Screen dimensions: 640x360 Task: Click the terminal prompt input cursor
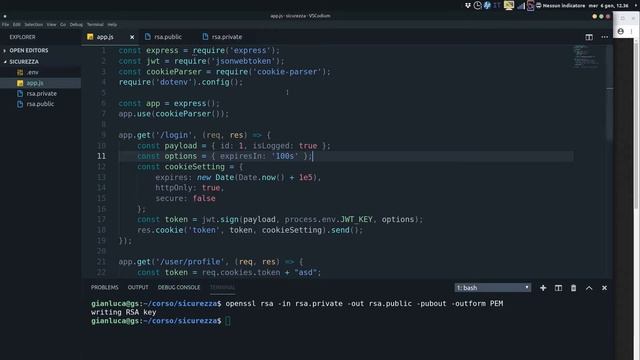(228, 321)
